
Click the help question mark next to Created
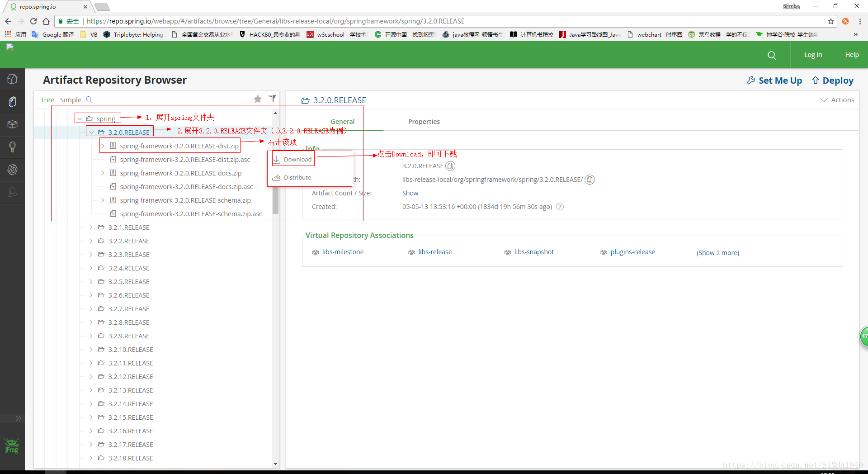tap(560, 207)
